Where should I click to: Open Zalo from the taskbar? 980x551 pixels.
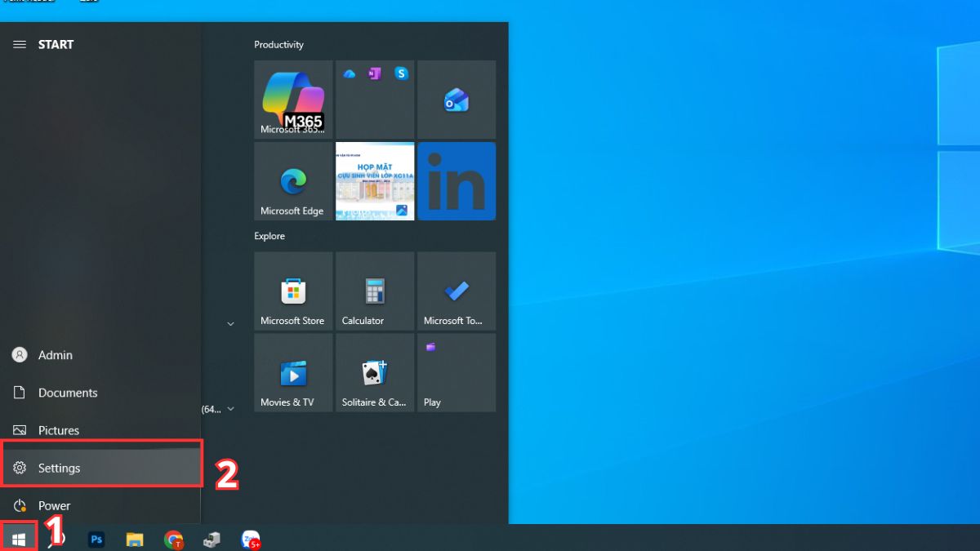click(x=250, y=540)
